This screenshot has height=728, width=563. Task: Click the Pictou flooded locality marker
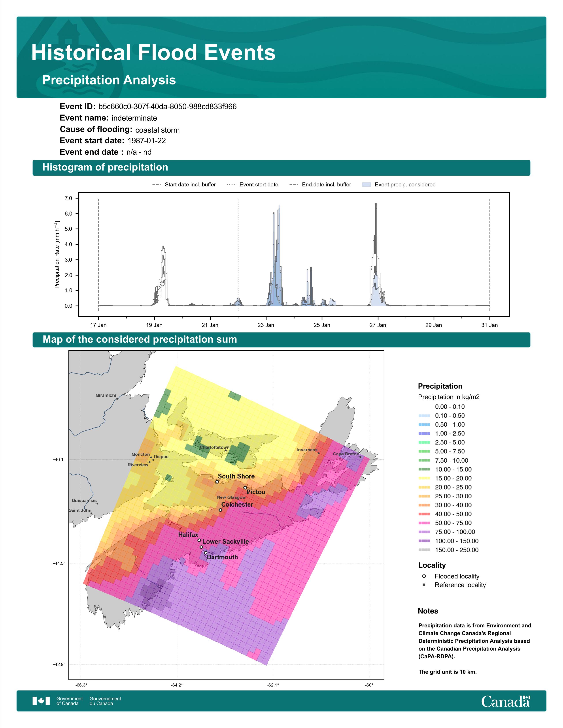[x=245, y=487]
